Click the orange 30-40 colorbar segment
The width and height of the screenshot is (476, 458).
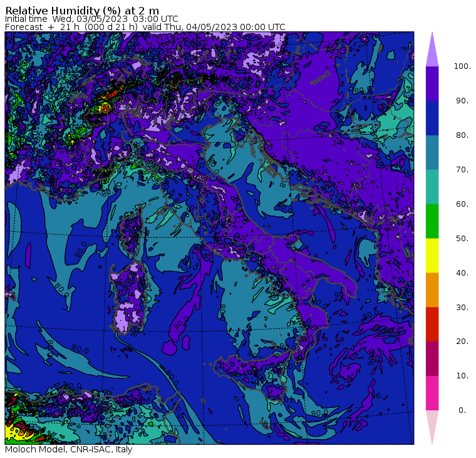(x=432, y=289)
